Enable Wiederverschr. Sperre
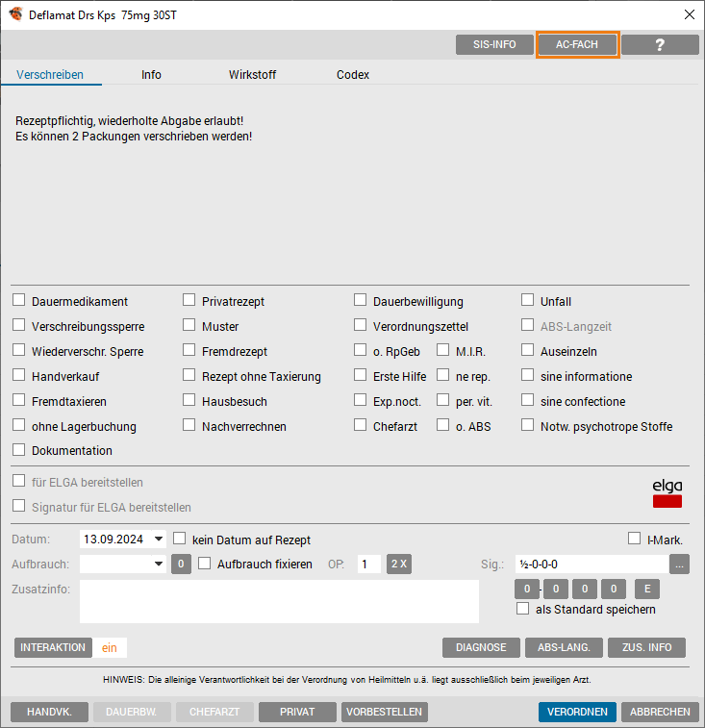The width and height of the screenshot is (705, 728). 18,350
